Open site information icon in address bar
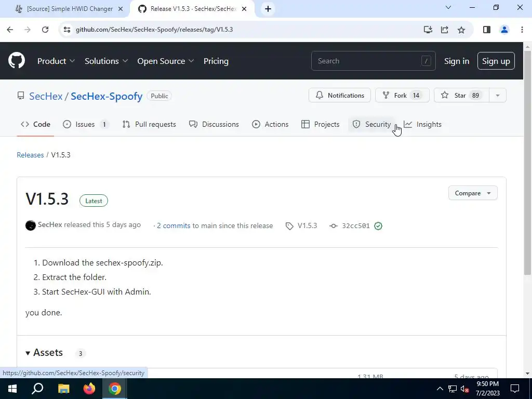This screenshot has width=532, height=399. [67, 30]
